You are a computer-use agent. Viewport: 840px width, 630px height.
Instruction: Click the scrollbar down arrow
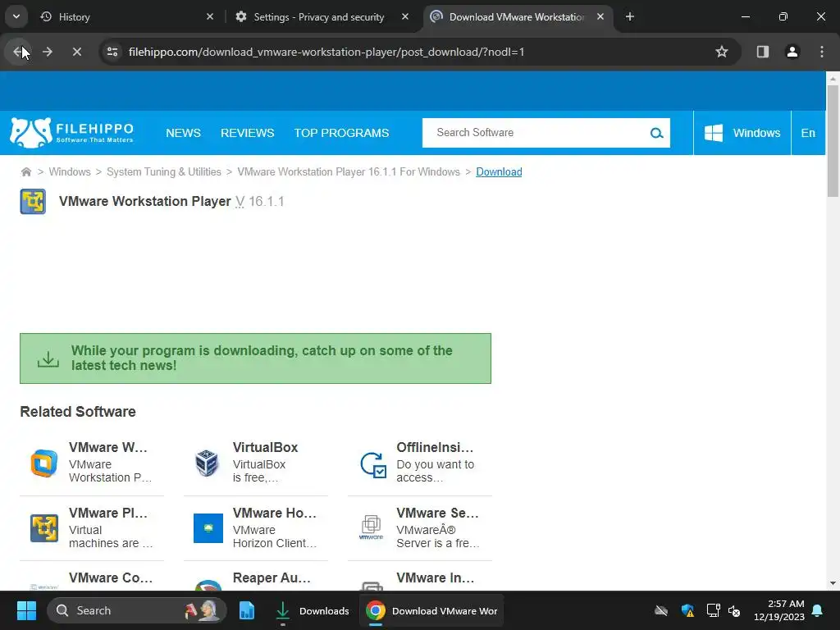coord(833,583)
